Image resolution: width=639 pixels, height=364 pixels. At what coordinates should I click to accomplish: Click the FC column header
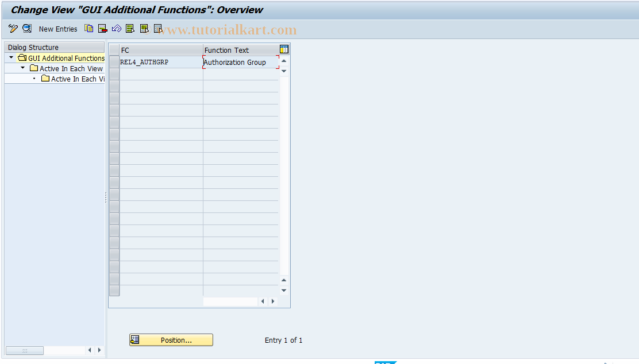tap(161, 50)
